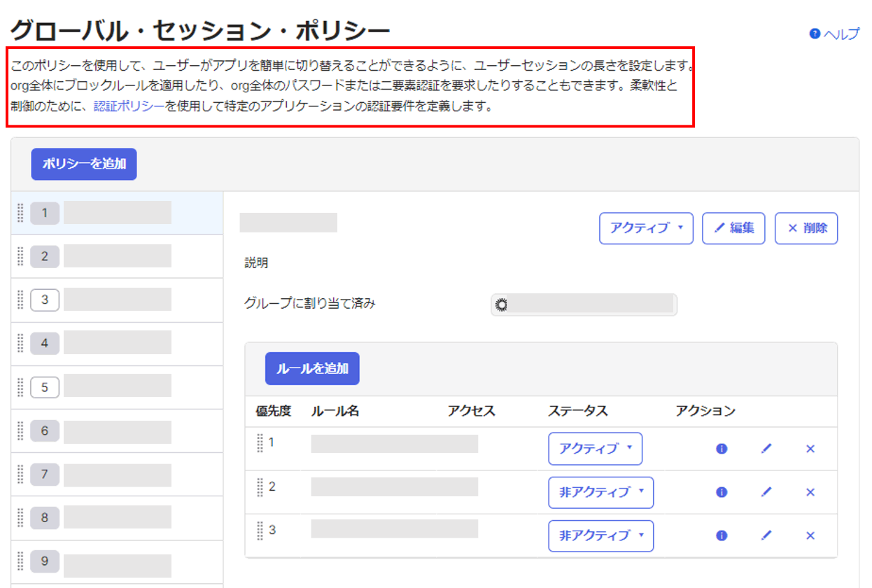Click the info icon for rule 1
Screen dimensions: 872x588
[x=722, y=449]
